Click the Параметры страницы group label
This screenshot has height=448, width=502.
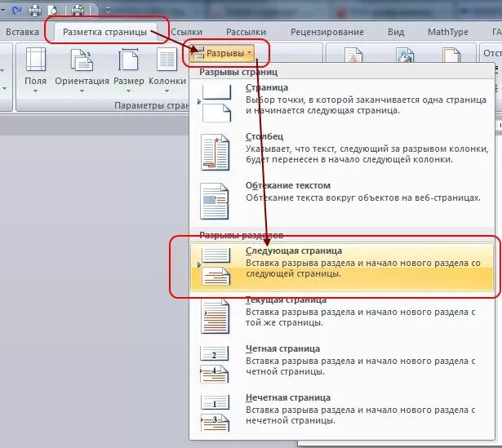(x=152, y=105)
